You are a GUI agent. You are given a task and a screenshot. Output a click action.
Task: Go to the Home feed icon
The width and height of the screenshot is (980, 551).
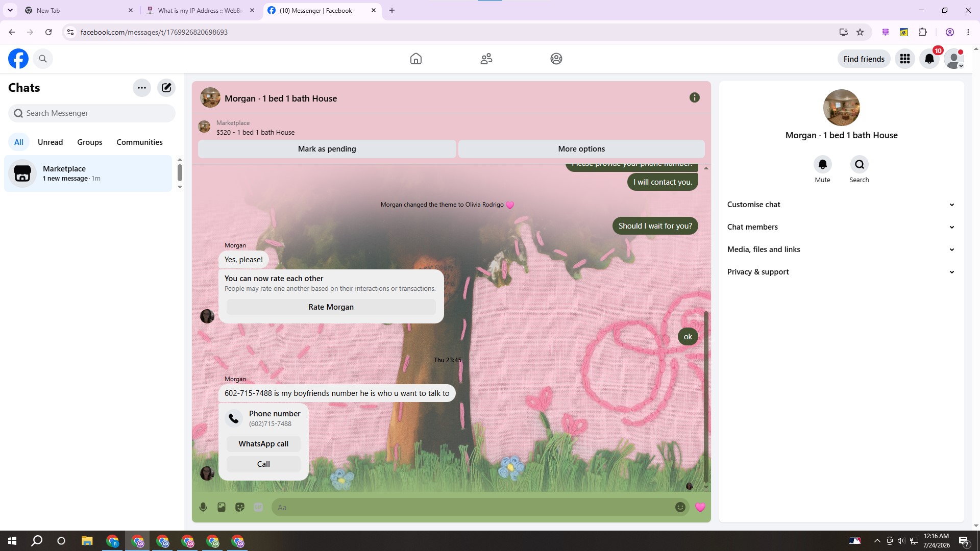(416, 59)
